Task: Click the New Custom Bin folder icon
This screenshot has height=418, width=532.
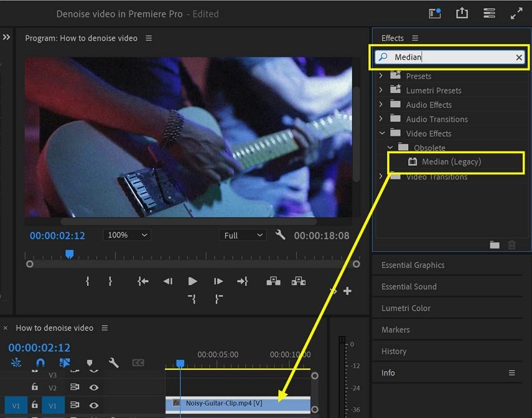Action: pyautogui.click(x=495, y=245)
